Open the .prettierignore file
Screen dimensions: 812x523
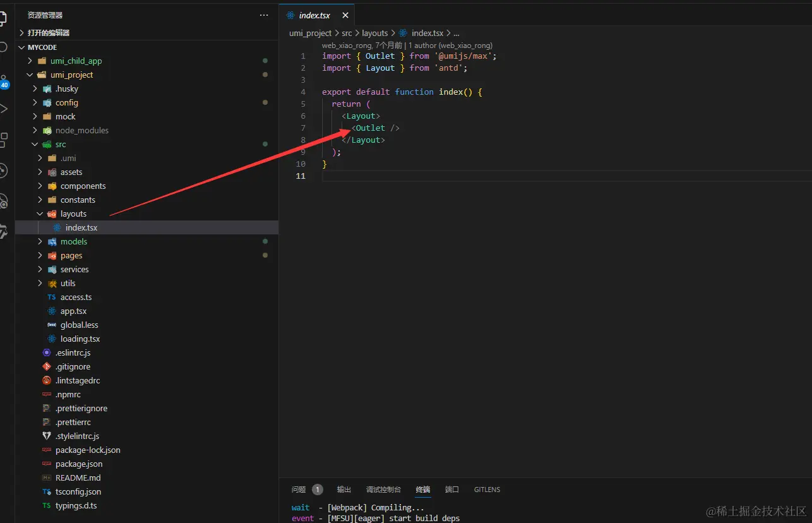point(146,409)
